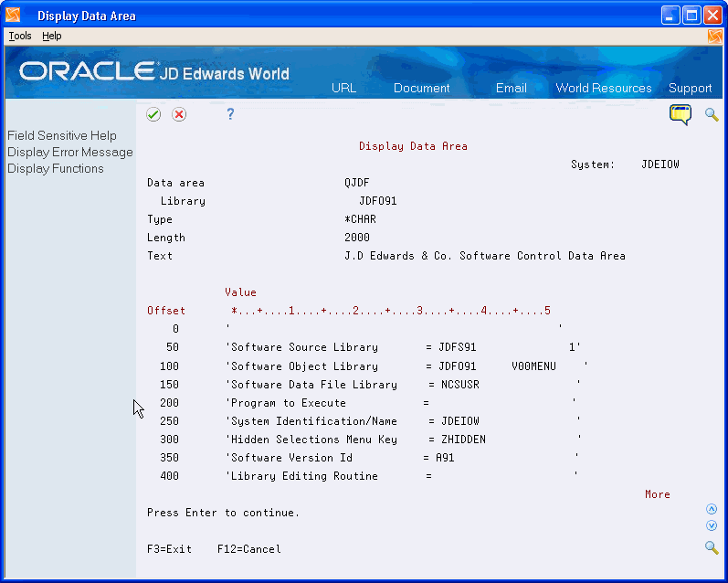Open World Resources in the banner
The height and width of the screenshot is (583, 728).
(604, 89)
